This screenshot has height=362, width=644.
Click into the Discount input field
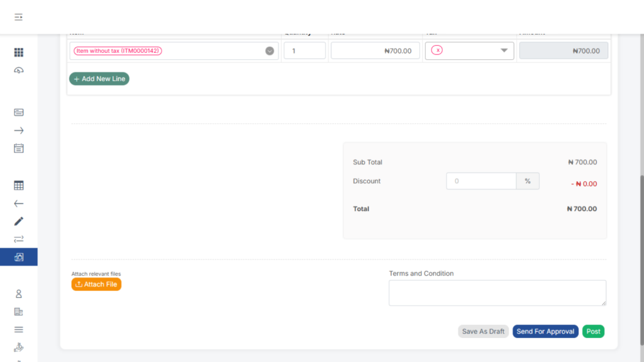(x=481, y=181)
